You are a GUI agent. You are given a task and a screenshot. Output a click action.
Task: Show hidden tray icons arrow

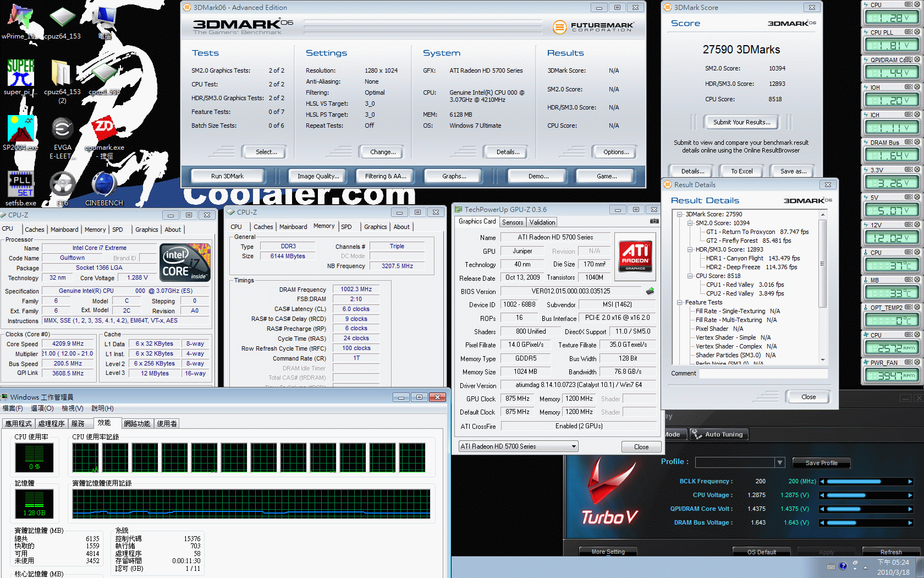tap(865, 567)
